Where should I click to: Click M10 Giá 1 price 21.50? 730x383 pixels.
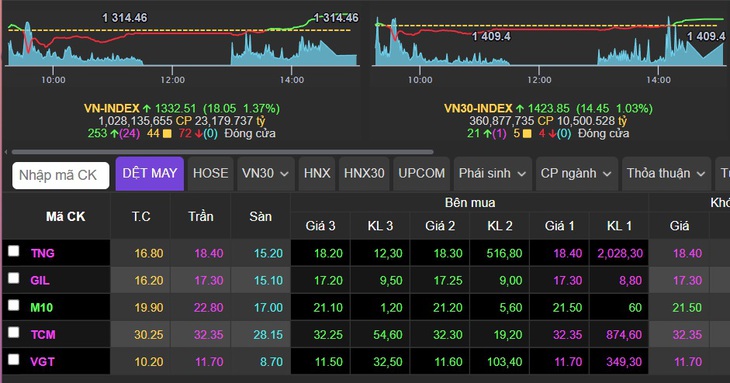point(567,308)
